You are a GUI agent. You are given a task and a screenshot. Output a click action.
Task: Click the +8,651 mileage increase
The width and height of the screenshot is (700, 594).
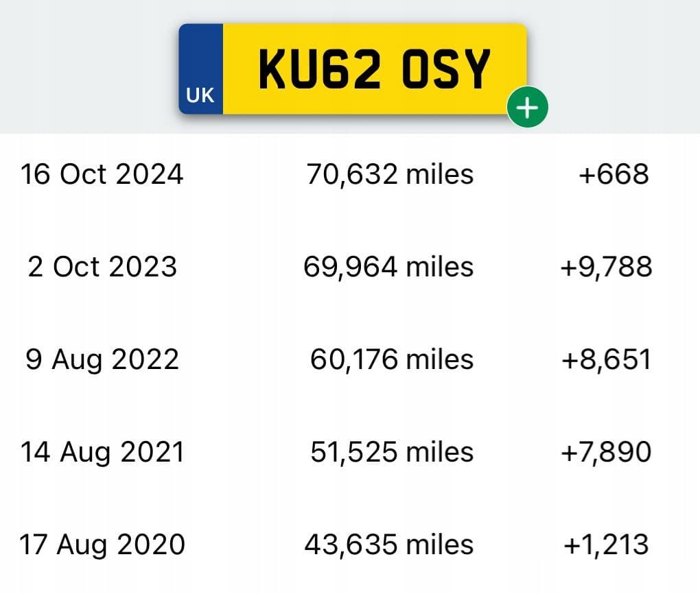pos(606,359)
